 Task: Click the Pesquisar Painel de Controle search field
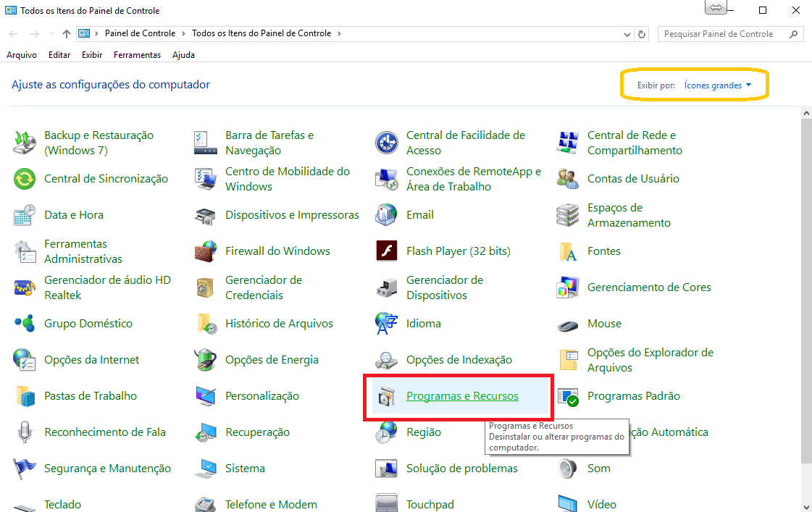pyautogui.click(x=723, y=34)
